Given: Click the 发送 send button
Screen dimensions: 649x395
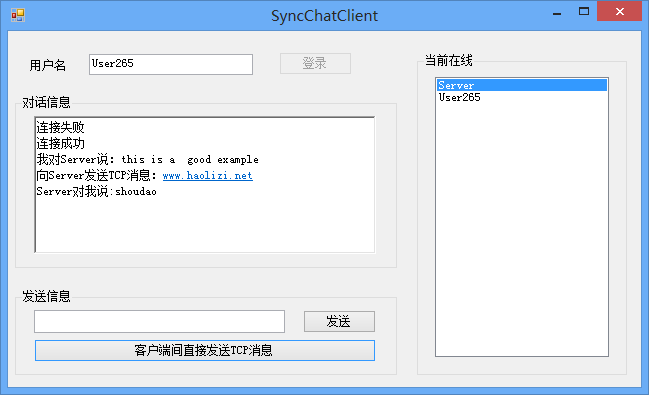Looking at the screenshot, I should [x=339, y=321].
